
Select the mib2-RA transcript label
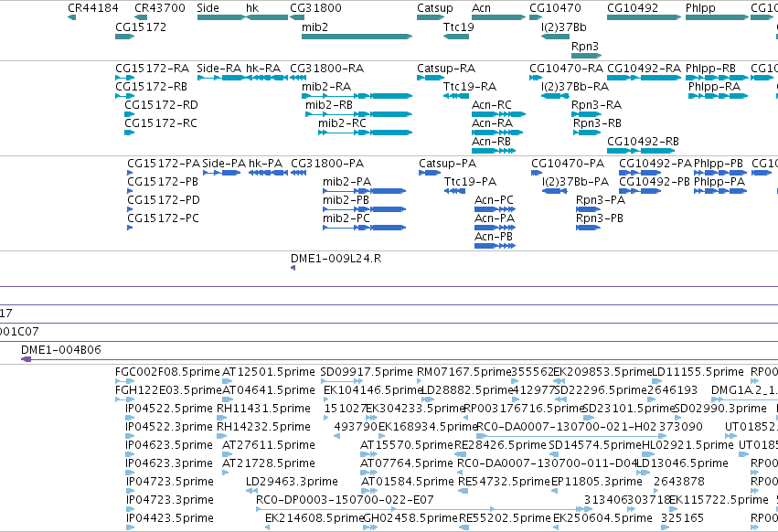coord(326,86)
